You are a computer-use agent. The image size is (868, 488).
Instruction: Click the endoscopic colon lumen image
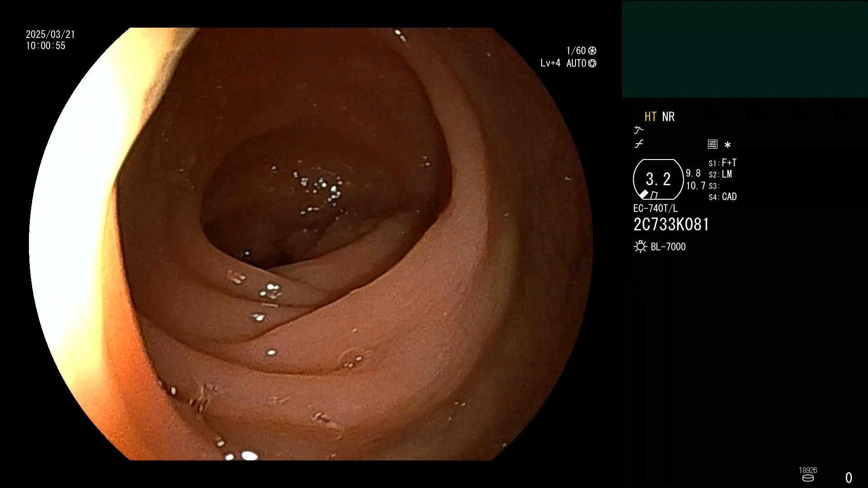coord(311,244)
